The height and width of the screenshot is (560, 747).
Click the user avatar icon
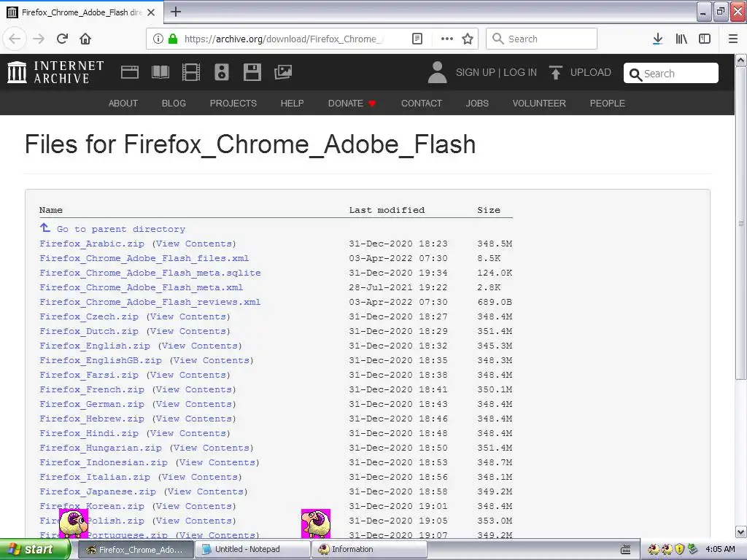437,72
